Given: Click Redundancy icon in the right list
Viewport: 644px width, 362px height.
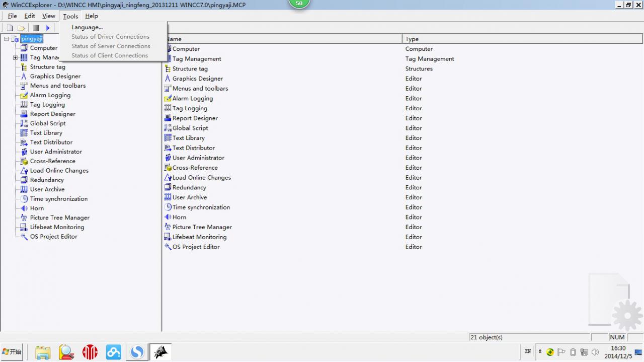Looking at the screenshot, I should coord(168,187).
